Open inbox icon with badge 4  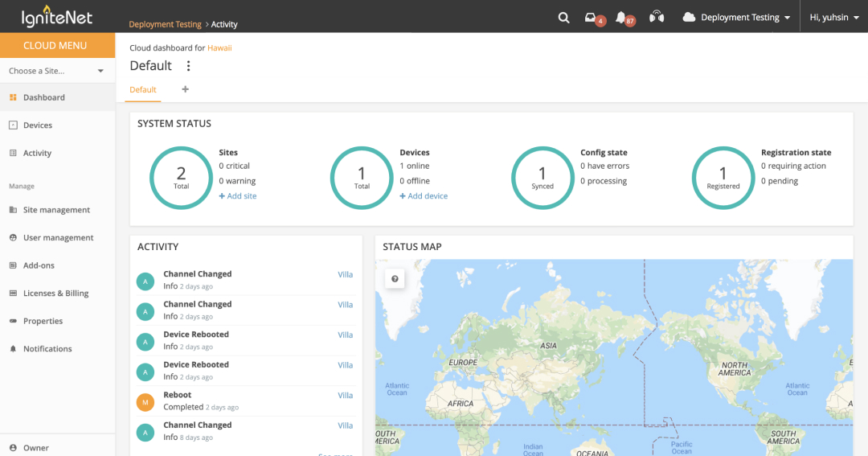pos(591,18)
